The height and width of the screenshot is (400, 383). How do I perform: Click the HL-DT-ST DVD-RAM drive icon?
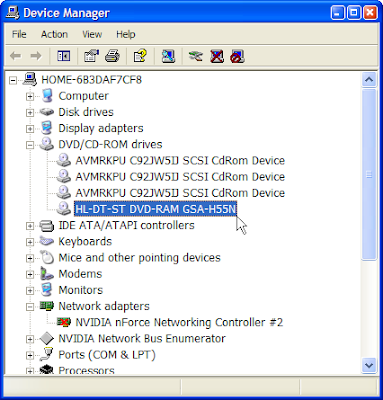pos(63,209)
